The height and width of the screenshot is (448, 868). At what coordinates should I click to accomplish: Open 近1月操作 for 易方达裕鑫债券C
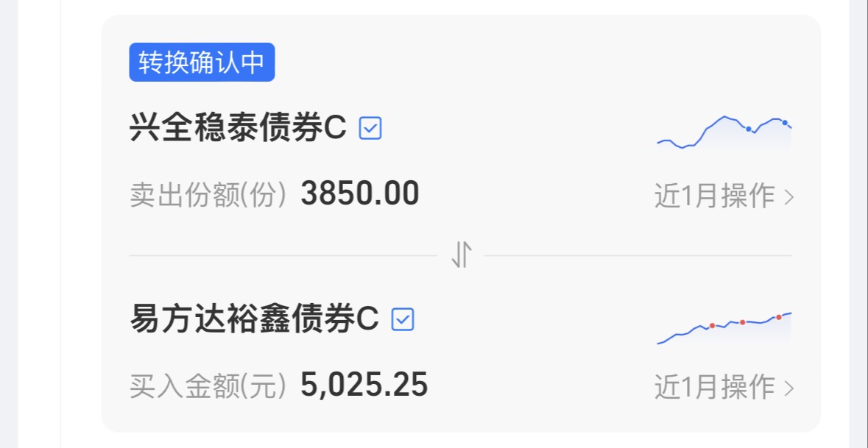[714, 387]
